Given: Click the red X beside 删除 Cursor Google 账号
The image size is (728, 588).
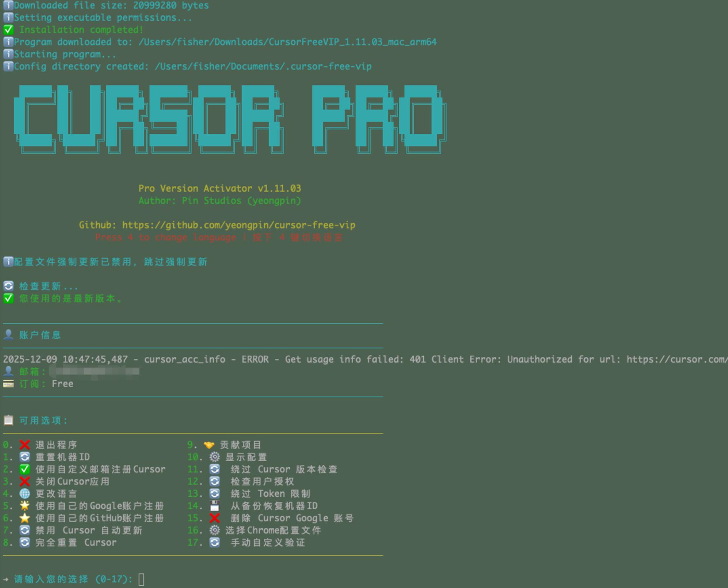Looking at the screenshot, I should click(215, 518).
